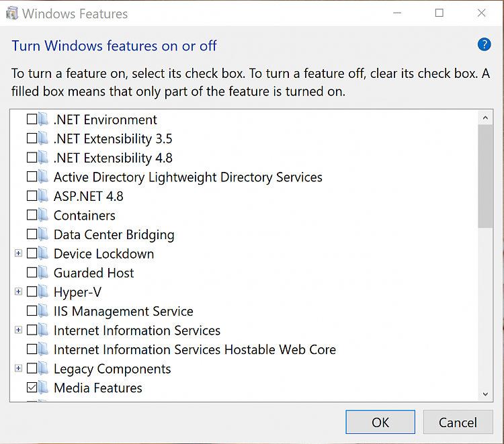Screen dimensions: 504x444
Task: Click the folder icon beside Guarded Host
Action: pyautogui.click(x=44, y=273)
